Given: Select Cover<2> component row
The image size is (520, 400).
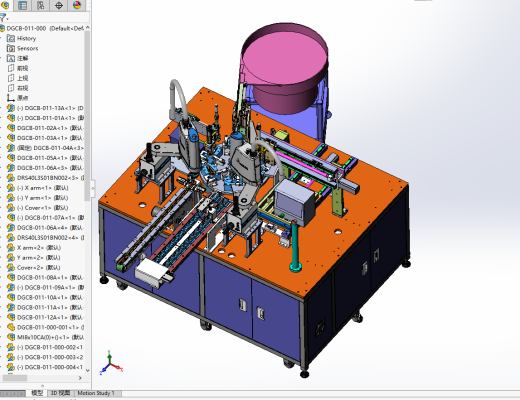Looking at the screenshot, I should tap(34, 268).
